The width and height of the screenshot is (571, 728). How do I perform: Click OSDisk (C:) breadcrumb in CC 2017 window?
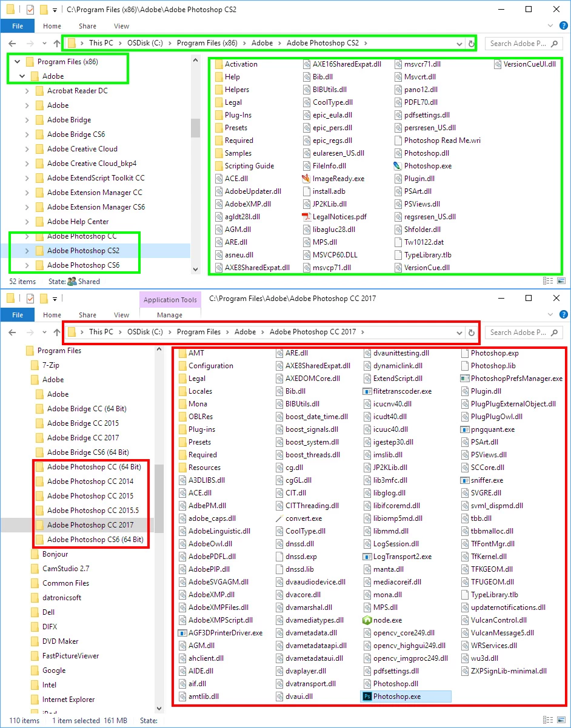tap(145, 332)
